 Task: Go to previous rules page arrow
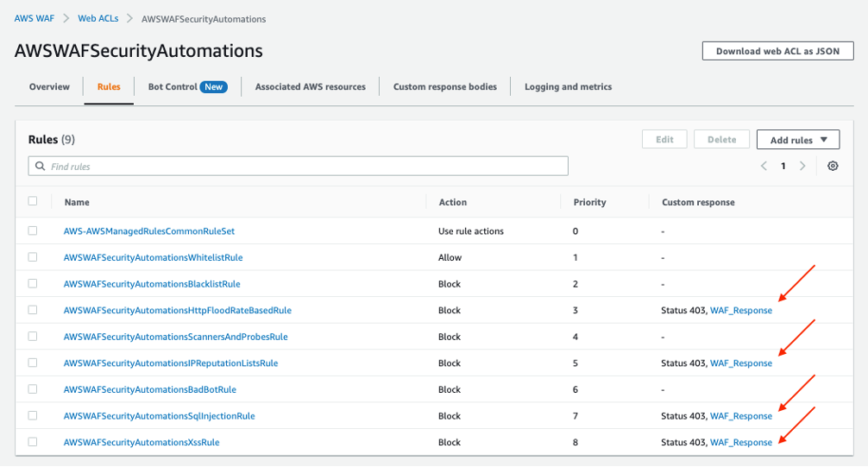point(764,166)
